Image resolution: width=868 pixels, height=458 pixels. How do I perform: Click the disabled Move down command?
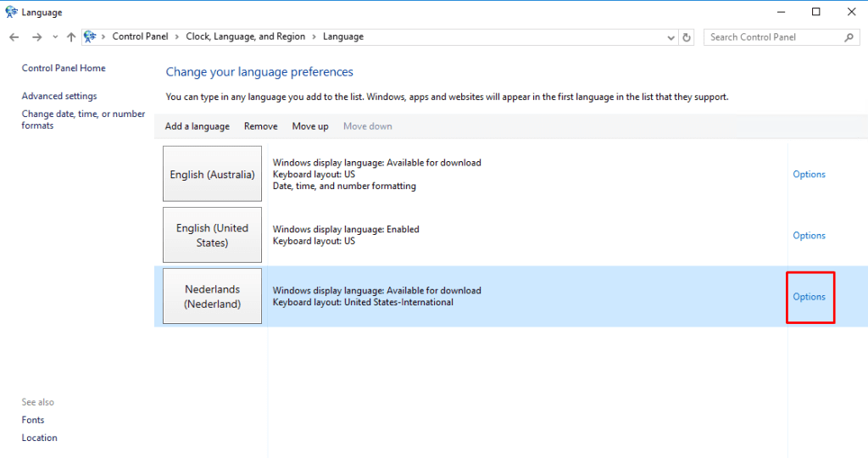pos(368,126)
